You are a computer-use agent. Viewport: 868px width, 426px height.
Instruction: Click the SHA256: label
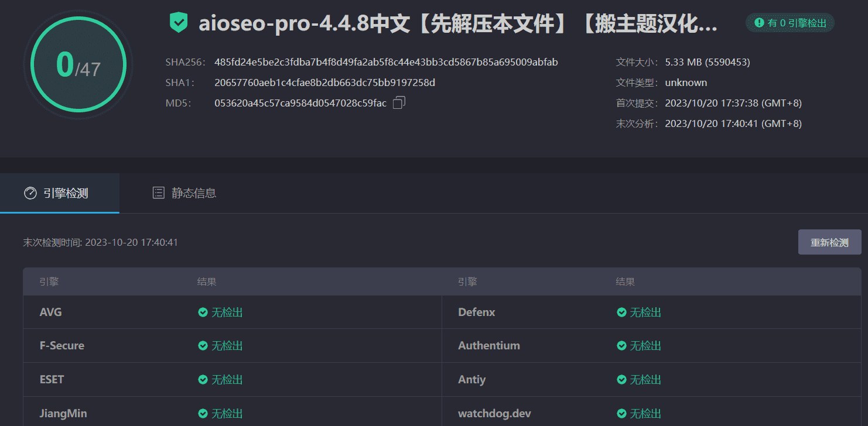pyautogui.click(x=184, y=62)
